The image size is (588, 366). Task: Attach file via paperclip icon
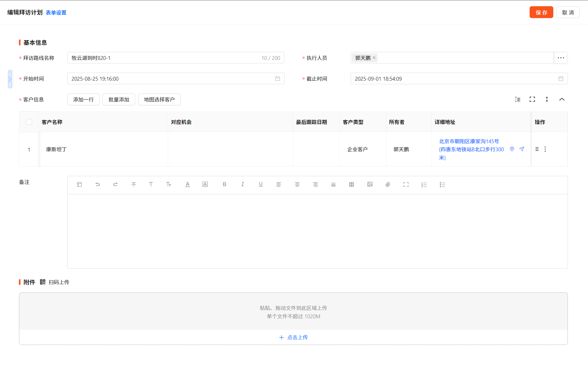(388, 184)
